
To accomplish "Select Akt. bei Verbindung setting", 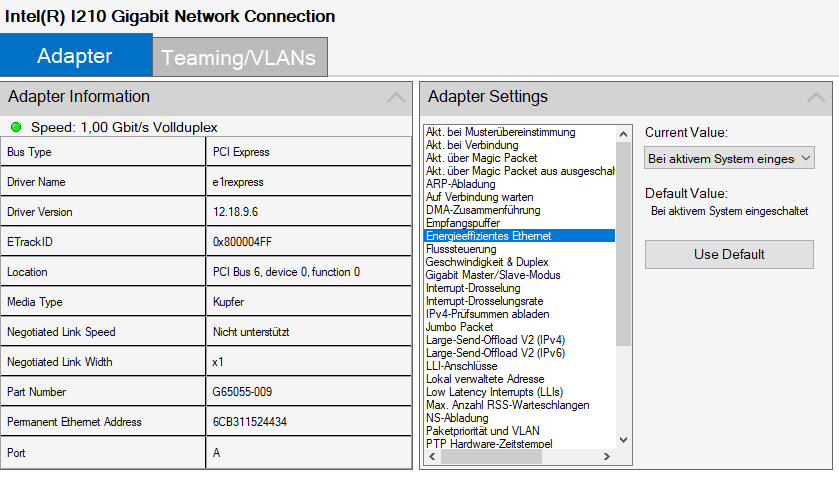I will [472, 145].
